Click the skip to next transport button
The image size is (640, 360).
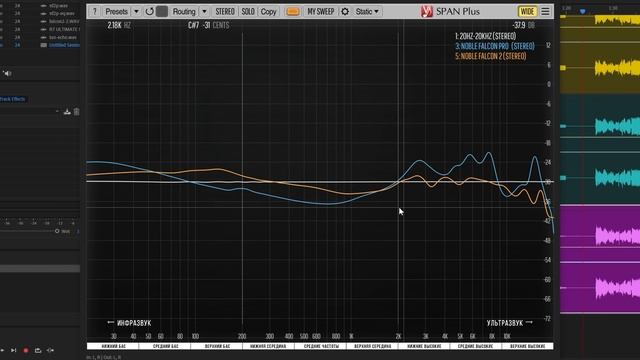click(13, 350)
